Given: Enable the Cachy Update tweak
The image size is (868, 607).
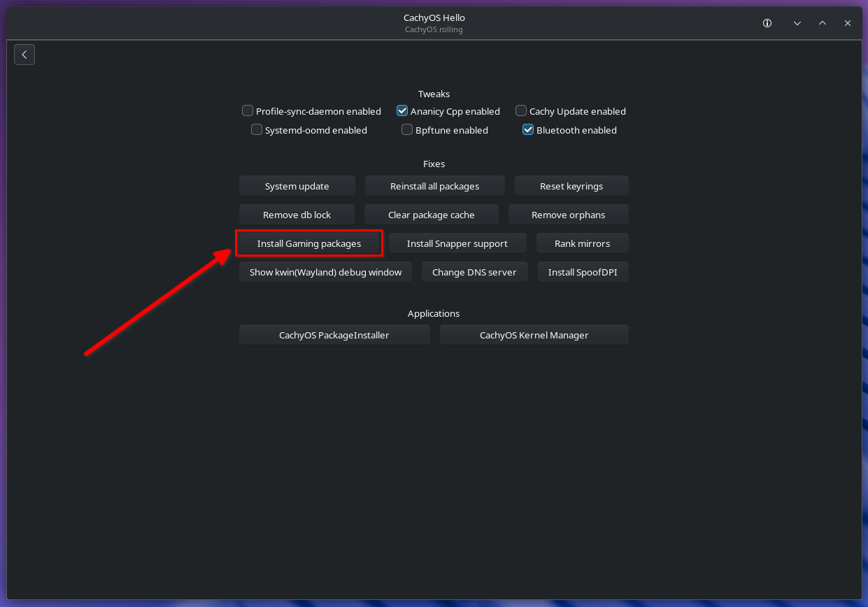Looking at the screenshot, I should [521, 110].
